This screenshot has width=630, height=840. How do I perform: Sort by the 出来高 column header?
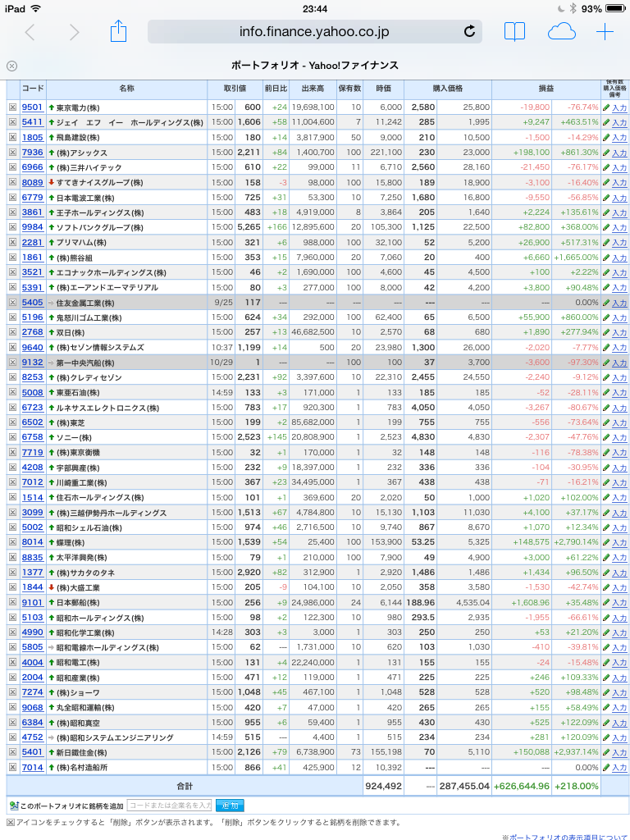coord(313,89)
